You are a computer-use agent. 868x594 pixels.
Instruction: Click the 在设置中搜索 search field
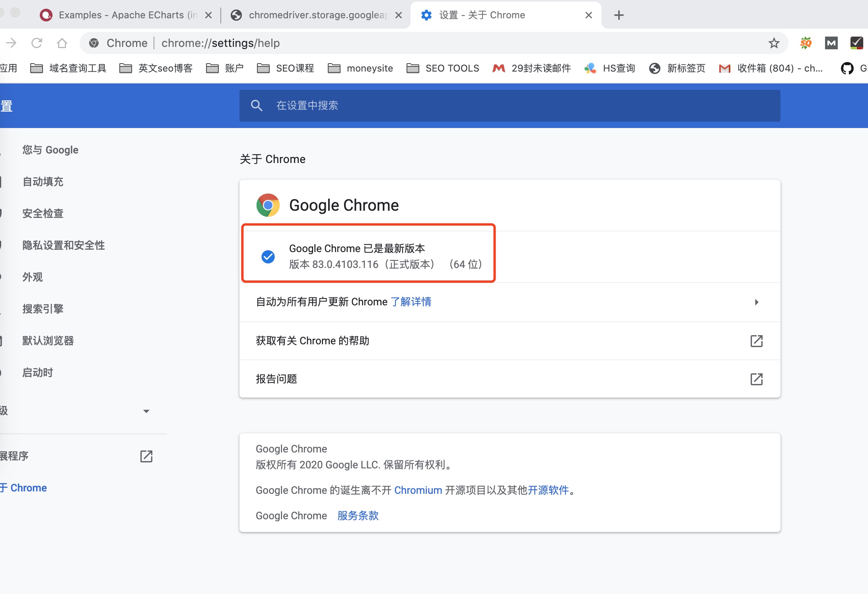point(509,105)
